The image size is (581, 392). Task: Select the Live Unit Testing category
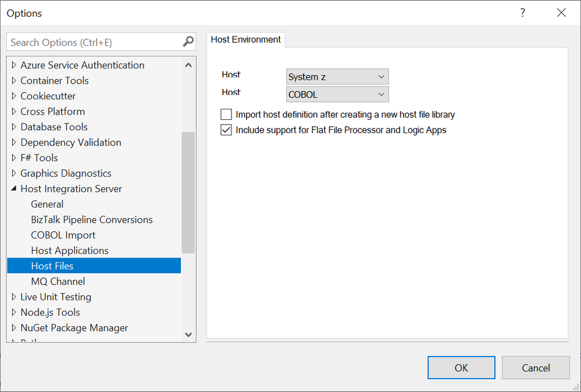(56, 297)
